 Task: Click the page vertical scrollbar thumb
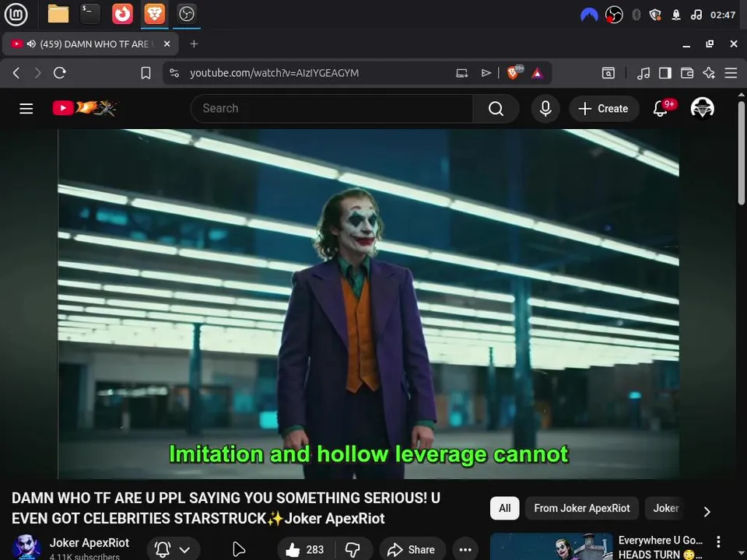pyautogui.click(x=742, y=152)
